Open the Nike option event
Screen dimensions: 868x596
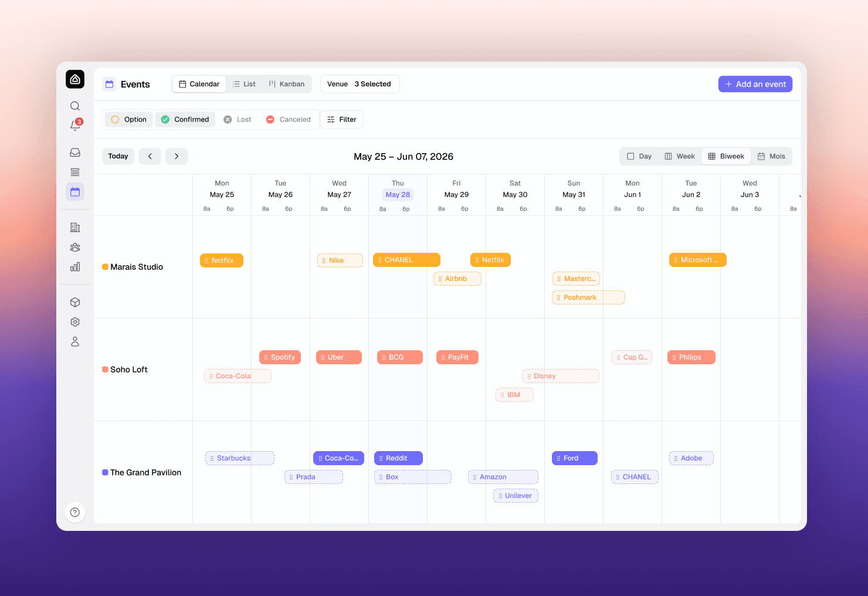340,260
